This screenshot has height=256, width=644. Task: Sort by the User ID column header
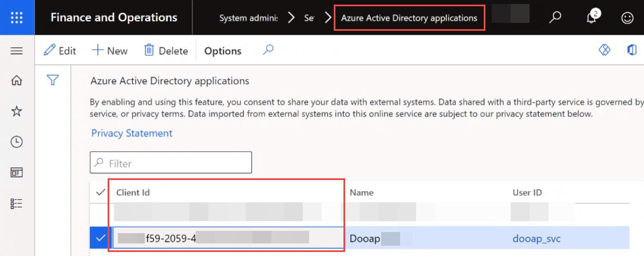click(x=527, y=193)
